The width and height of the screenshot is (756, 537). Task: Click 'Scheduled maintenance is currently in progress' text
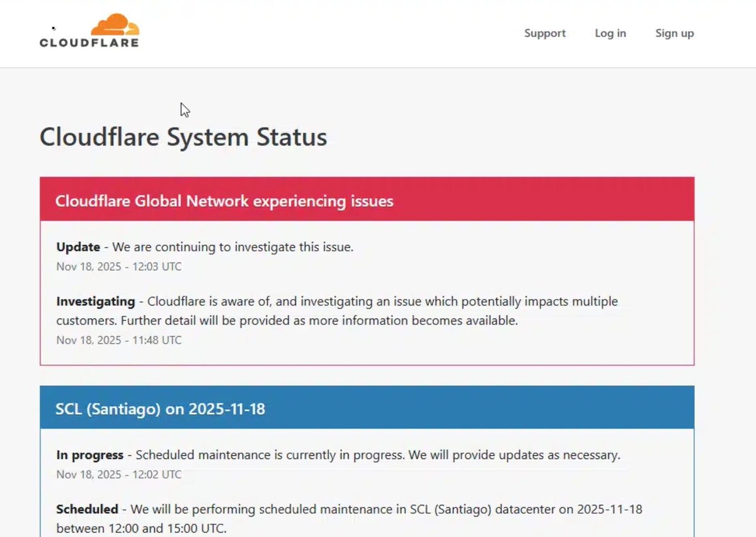[270, 455]
